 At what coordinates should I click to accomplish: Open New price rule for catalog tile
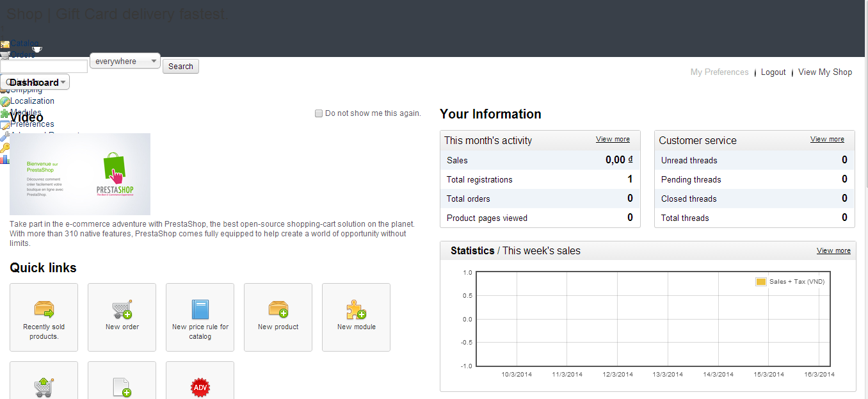(200, 317)
